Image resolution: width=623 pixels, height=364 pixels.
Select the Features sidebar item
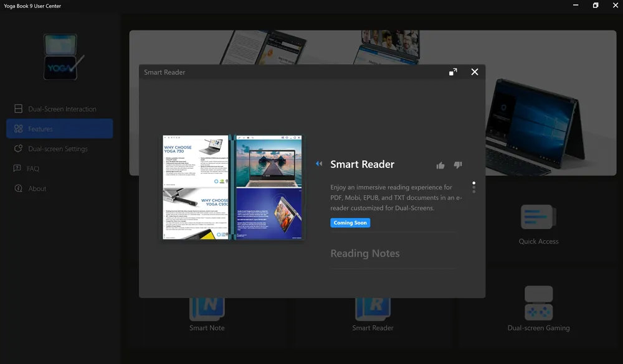tap(60, 129)
